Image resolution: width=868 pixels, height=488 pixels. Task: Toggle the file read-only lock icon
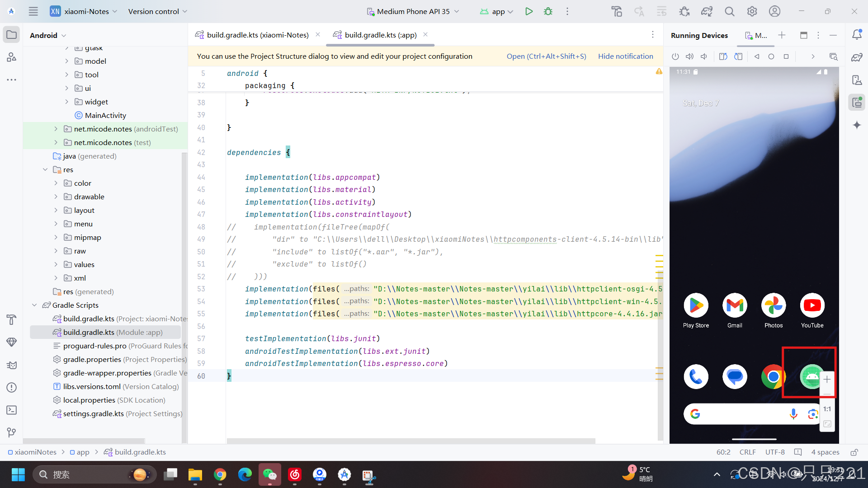tap(854, 452)
